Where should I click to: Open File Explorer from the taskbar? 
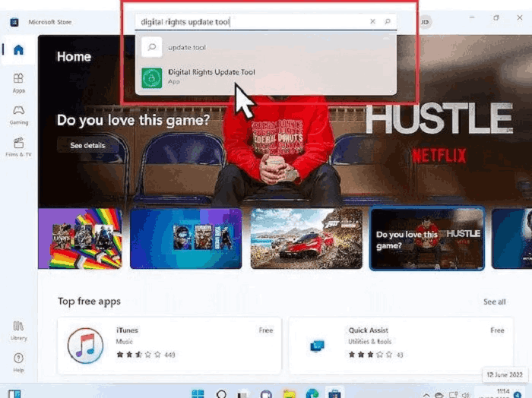click(x=289, y=394)
